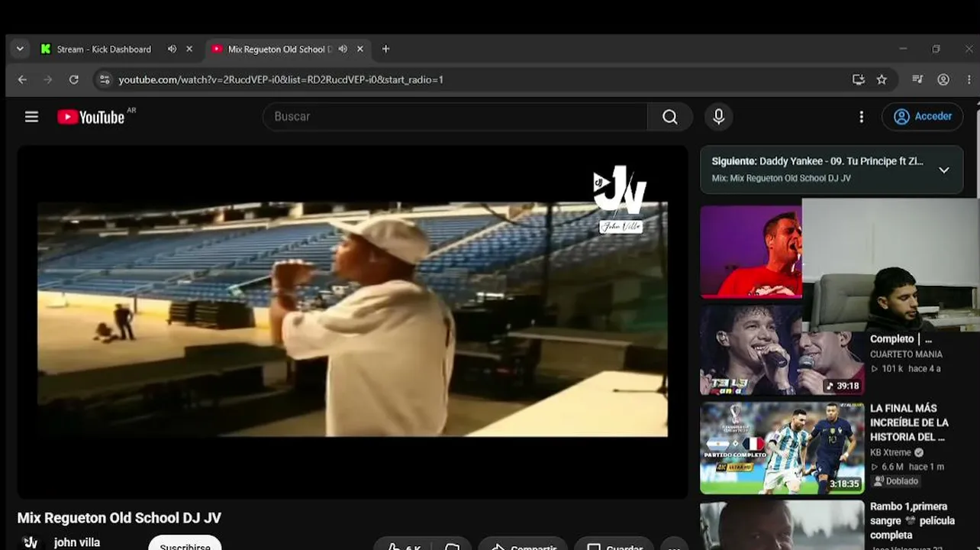
Task: Open the 'Completo |' video title
Action: (x=901, y=339)
